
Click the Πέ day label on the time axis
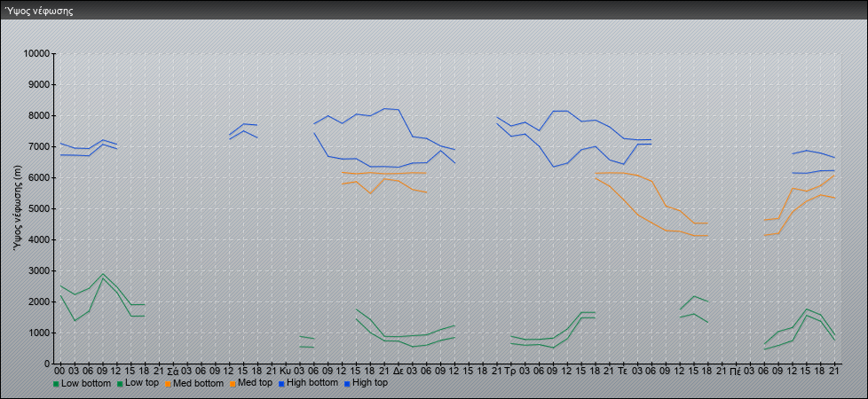(x=736, y=371)
